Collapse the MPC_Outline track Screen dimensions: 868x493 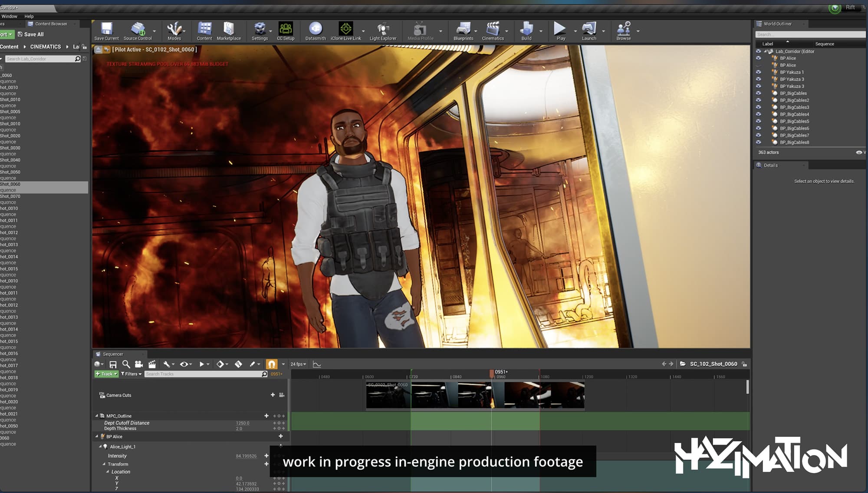97,416
